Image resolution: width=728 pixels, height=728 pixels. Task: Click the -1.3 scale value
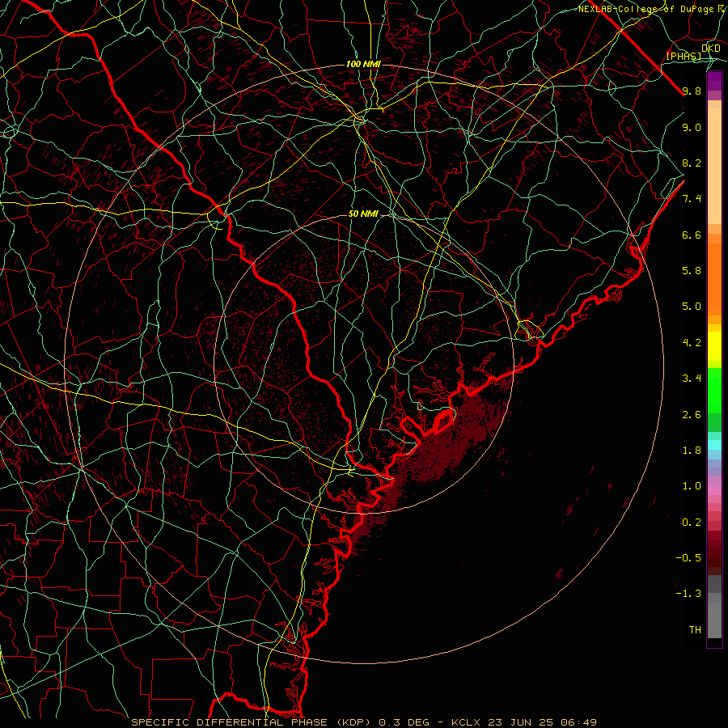pyautogui.click(x=688, y=594)
